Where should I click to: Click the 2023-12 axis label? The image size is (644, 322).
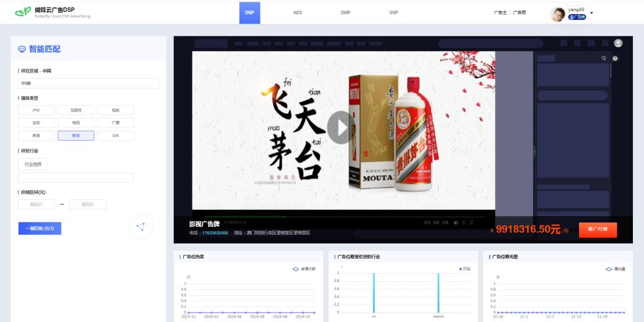tap(189, 316)
